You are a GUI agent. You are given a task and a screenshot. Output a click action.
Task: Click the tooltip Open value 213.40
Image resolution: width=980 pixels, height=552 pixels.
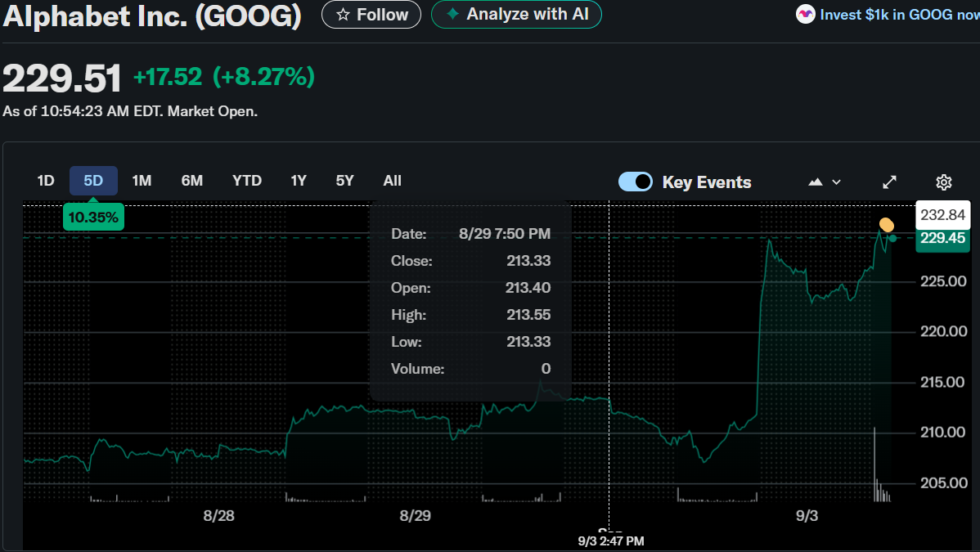coord(528,288)
